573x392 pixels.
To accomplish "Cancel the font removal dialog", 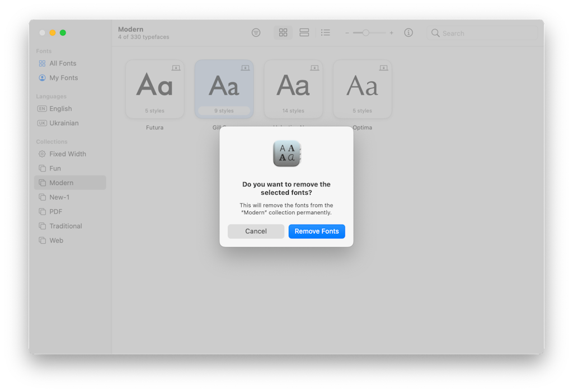I will point(256,231).
